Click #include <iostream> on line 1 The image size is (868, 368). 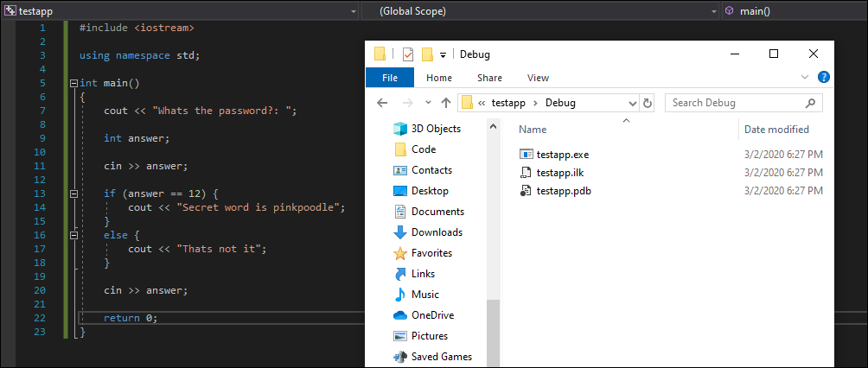137,28
